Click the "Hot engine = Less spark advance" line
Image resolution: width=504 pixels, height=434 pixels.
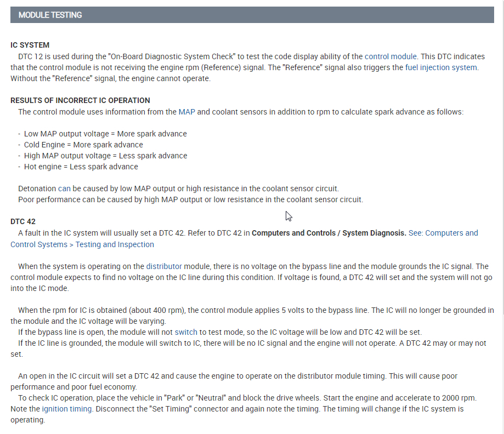pyautogui.click(x=81, y=167)
